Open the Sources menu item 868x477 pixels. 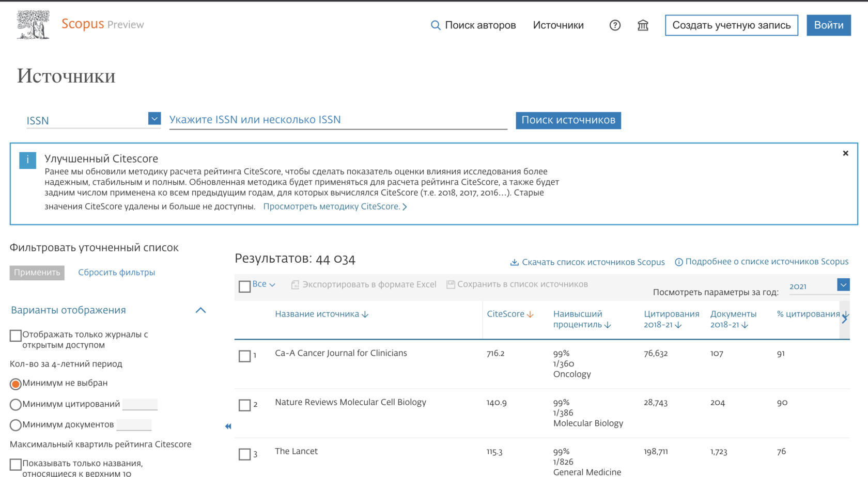558,25
